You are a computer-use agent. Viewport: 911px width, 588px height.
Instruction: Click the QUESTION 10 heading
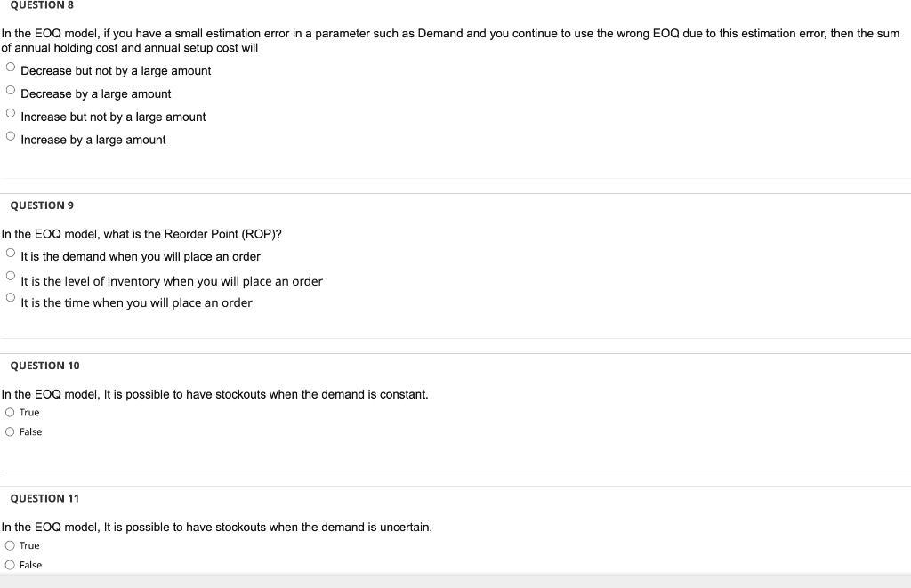pos(44,366)
